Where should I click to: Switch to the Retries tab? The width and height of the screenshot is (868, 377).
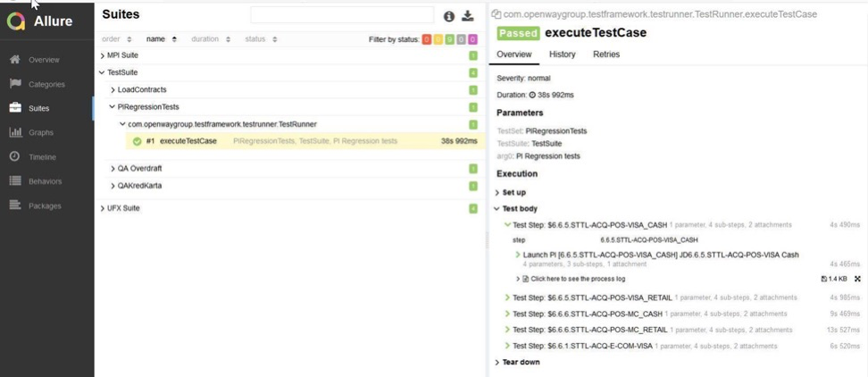point(606,54)
